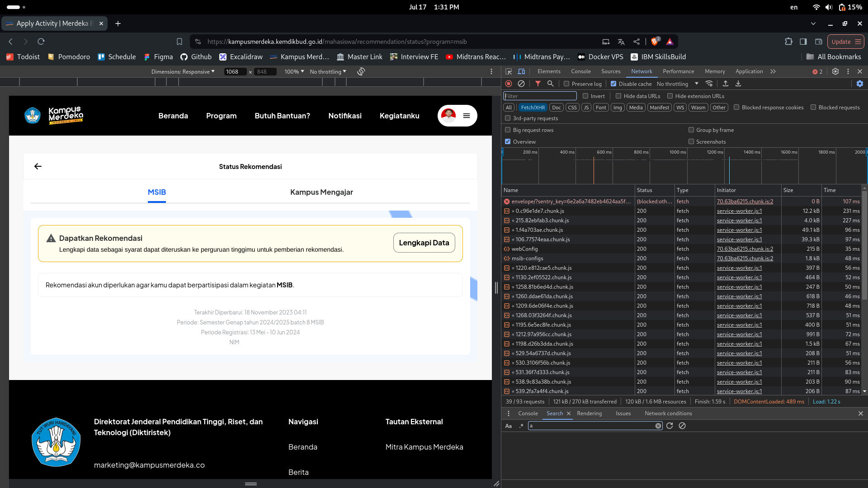The width and height of the screenshot is (868, 488).
Task: Switch to the Elements tab
Action: [549, 71]
